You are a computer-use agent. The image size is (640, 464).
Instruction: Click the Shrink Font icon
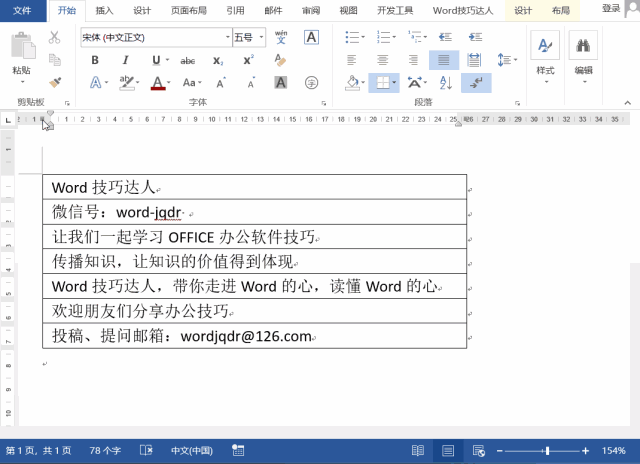point(251,83)
